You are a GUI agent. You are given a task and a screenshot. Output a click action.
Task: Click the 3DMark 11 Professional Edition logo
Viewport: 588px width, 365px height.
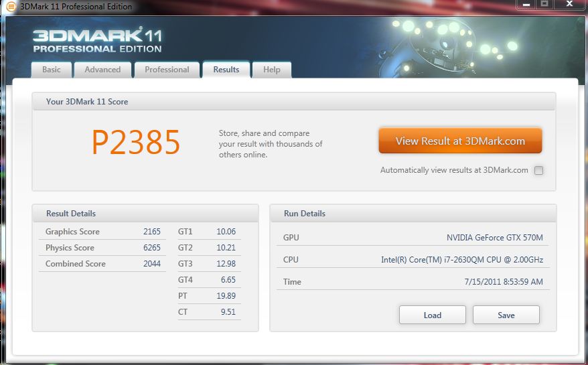[x=97, y=40]
